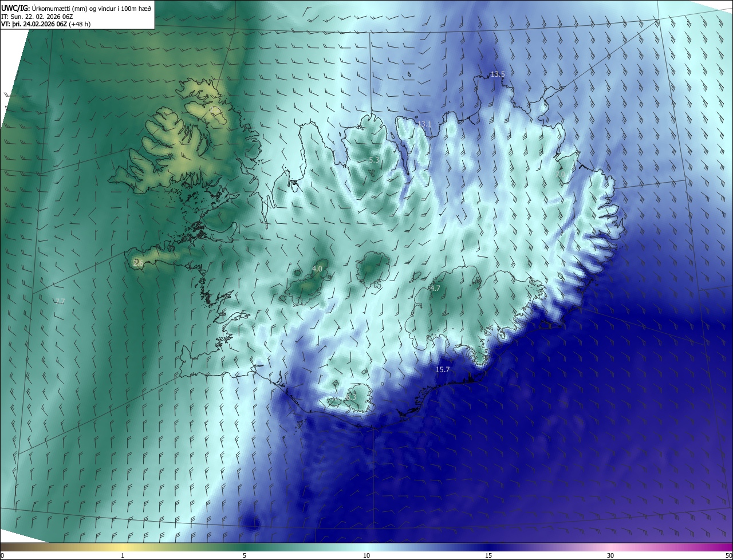Click the 50 mark on color scale
The height and width of the screenshot is (560, 733).
point(728,555)
